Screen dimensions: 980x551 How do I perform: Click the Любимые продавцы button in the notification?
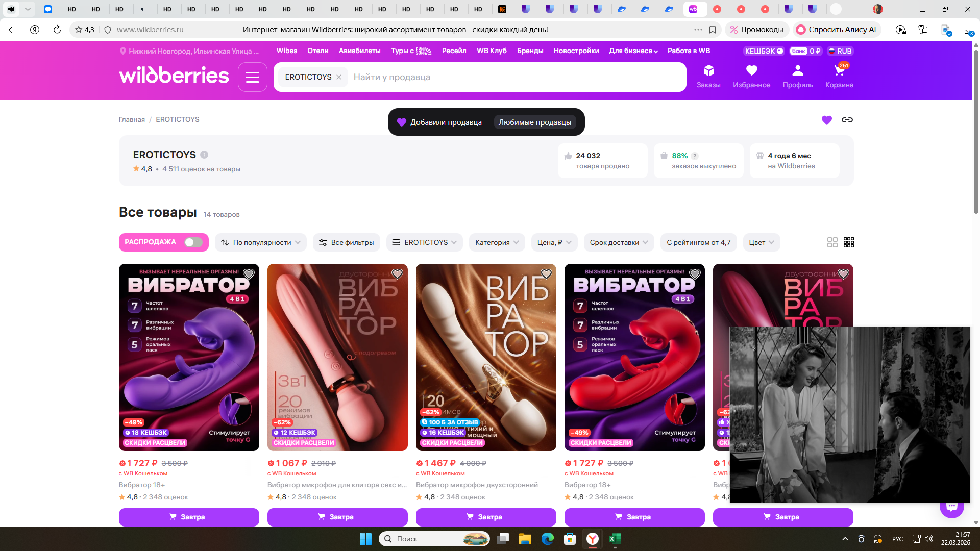[534, 122]
